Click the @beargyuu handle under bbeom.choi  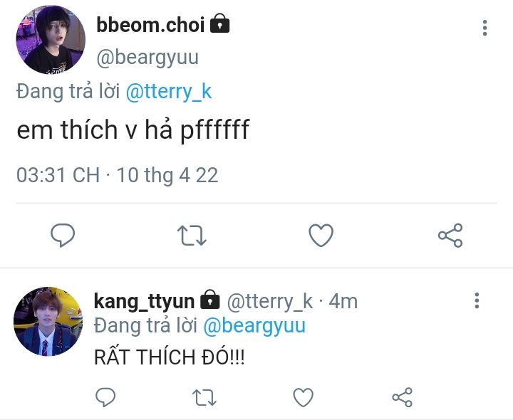[147, 57]
